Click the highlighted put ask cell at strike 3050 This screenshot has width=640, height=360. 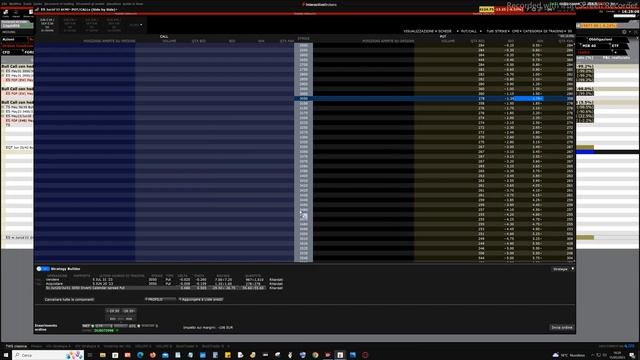[529, 98]
